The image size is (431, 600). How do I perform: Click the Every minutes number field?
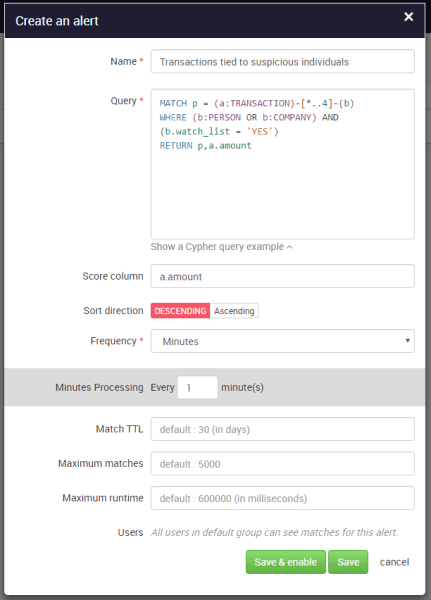(x=198, y=387)
